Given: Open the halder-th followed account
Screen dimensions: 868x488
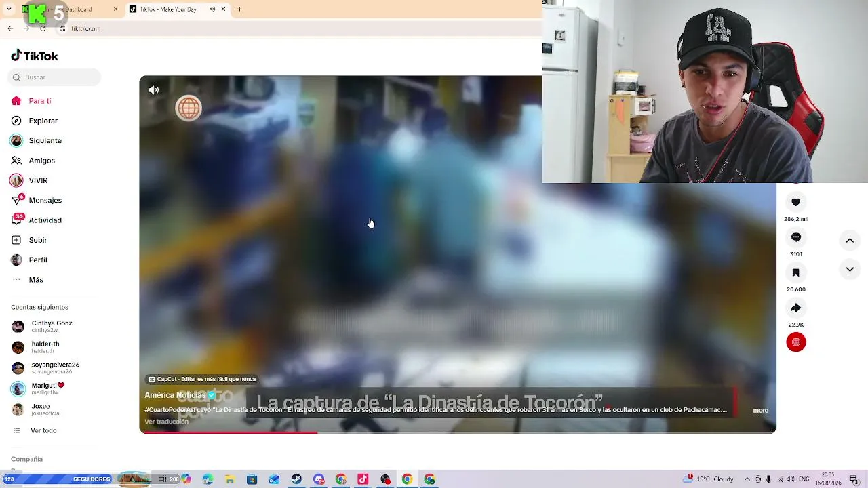Looking at the screenshot, I should coord(36,347).
